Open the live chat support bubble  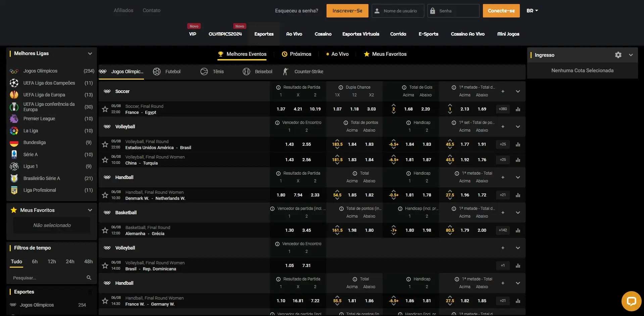(x=631, y=301)
